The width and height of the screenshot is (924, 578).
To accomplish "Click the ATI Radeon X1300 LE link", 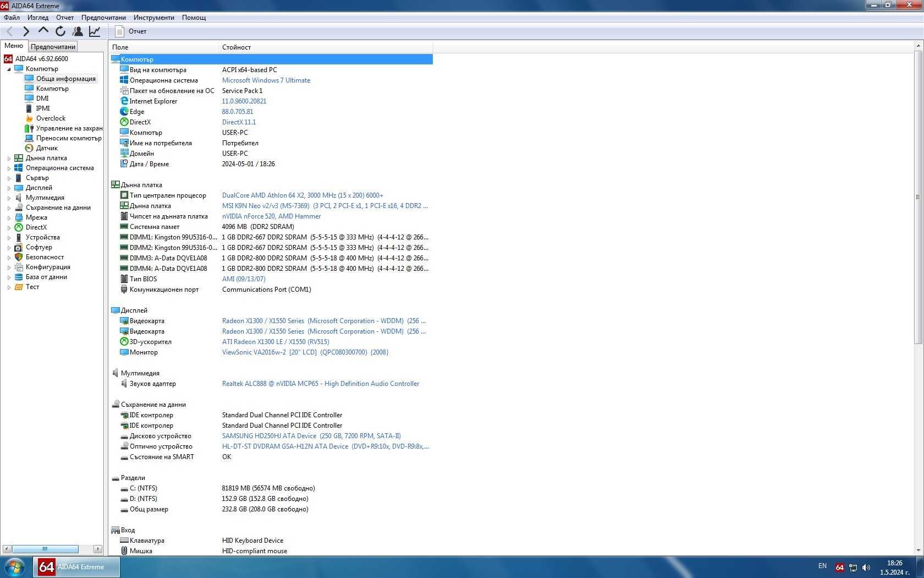I will (x=276, y=342).
